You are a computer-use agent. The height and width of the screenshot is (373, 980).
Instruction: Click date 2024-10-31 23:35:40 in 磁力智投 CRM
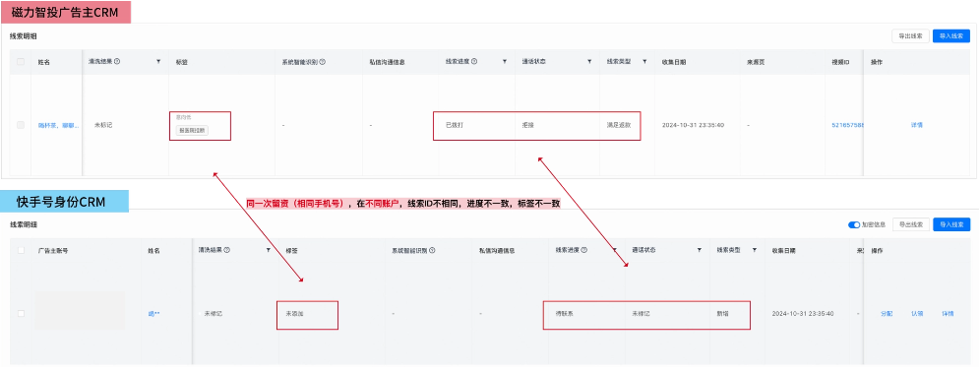693,125
